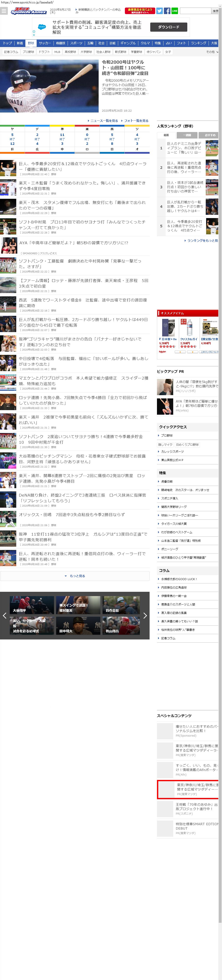This screenshot has height=980, width=222.
Task: Open ランキングをもっと見る link
Action: 201,240
